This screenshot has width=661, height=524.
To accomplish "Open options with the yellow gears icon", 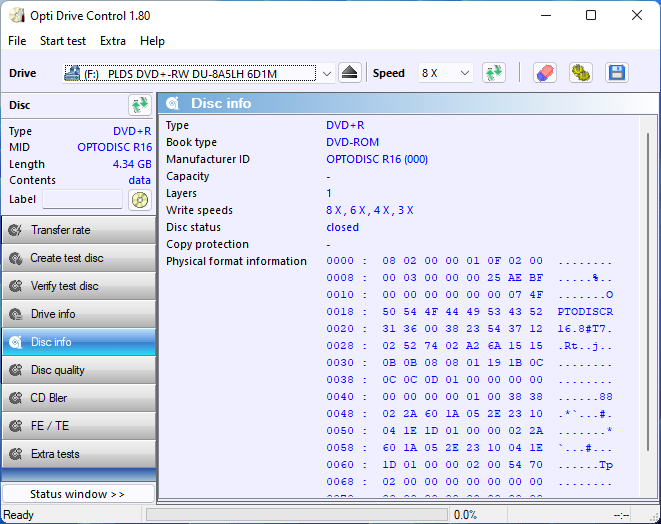I will click(x=581, y=73).
